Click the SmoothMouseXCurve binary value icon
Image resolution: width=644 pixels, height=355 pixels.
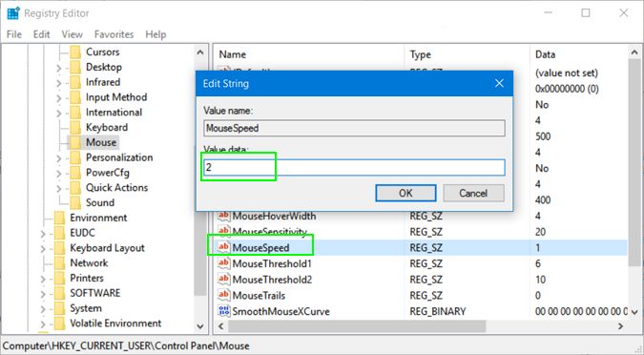pos(224,311)
